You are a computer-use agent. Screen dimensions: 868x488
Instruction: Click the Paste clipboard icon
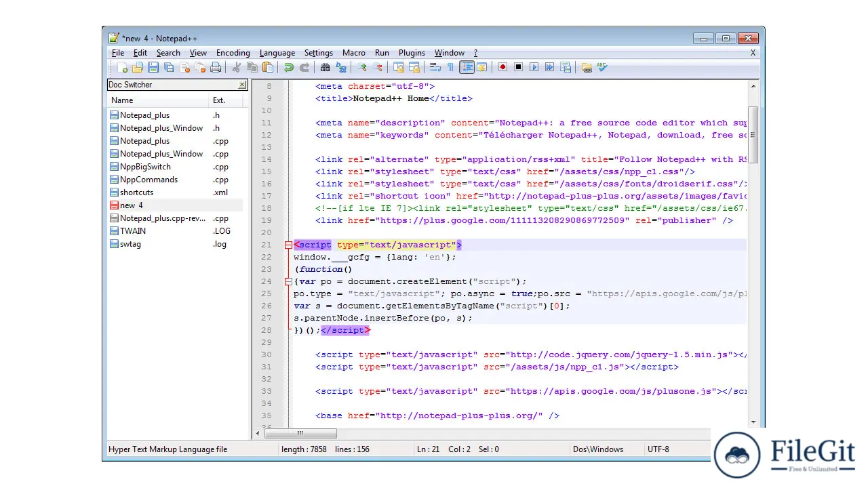coord(268,67)
